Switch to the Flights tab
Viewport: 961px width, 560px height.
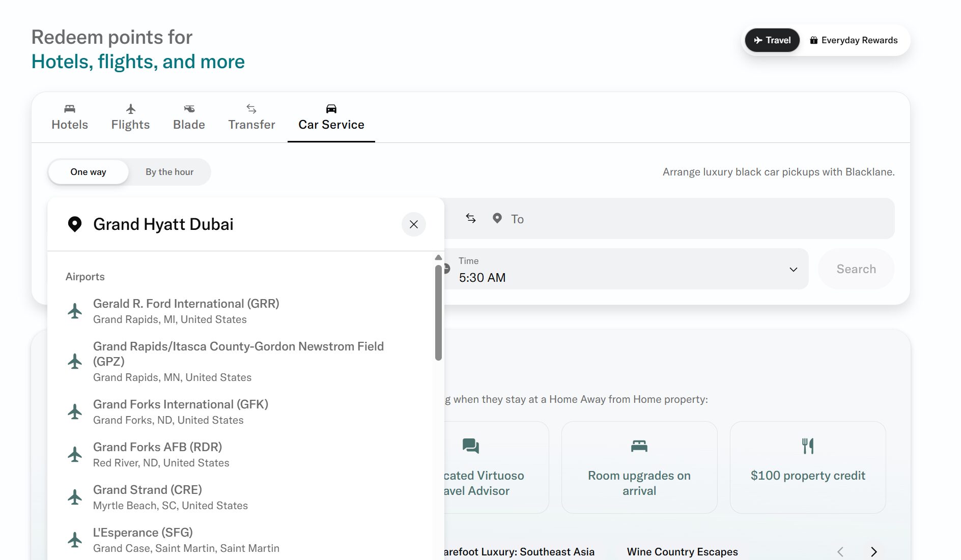tap(130, 117)
